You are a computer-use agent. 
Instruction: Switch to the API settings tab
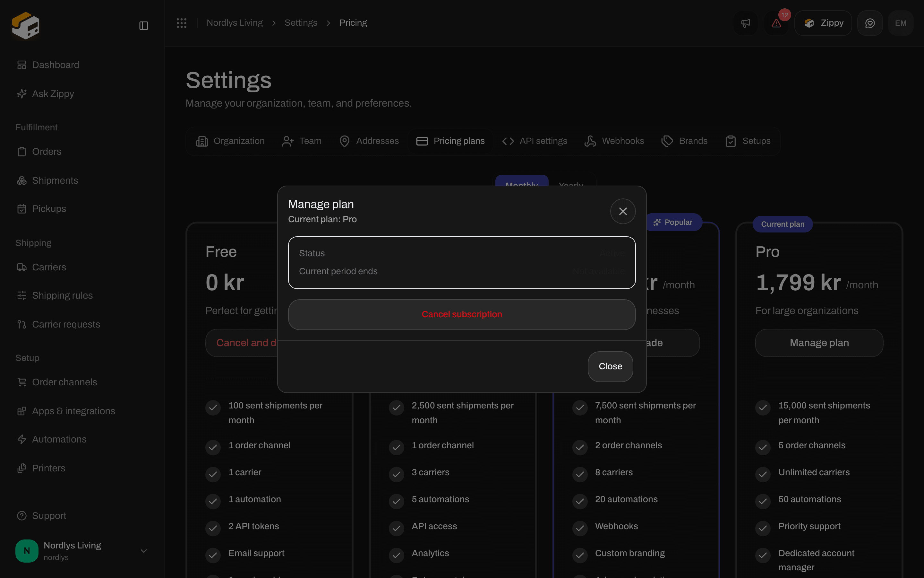pos(535,141)
